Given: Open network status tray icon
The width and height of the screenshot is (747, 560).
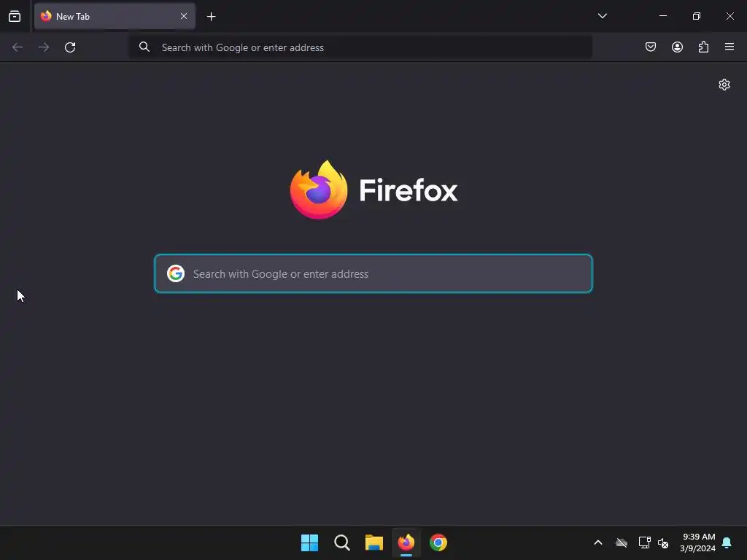Looking at the screenshot, I should (645, 542).
